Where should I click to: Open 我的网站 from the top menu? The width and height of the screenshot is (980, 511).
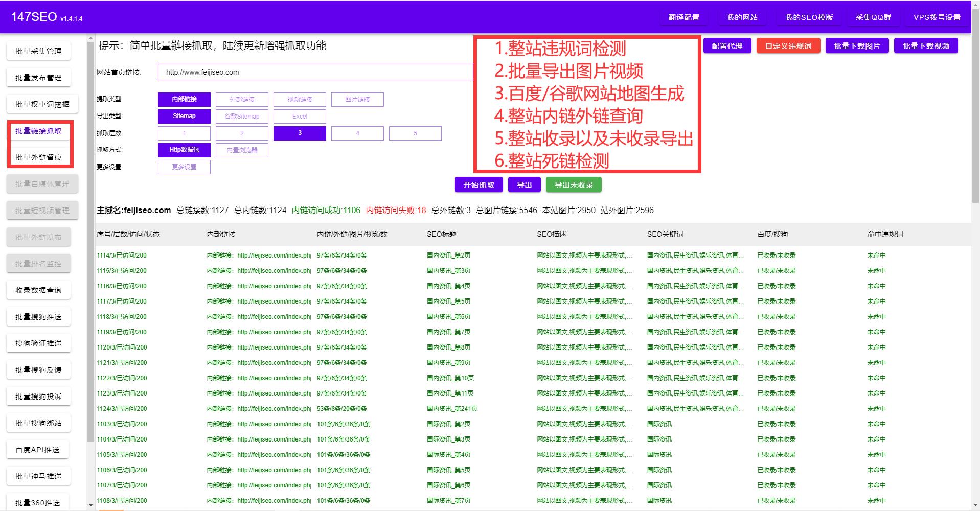[742, 17]
